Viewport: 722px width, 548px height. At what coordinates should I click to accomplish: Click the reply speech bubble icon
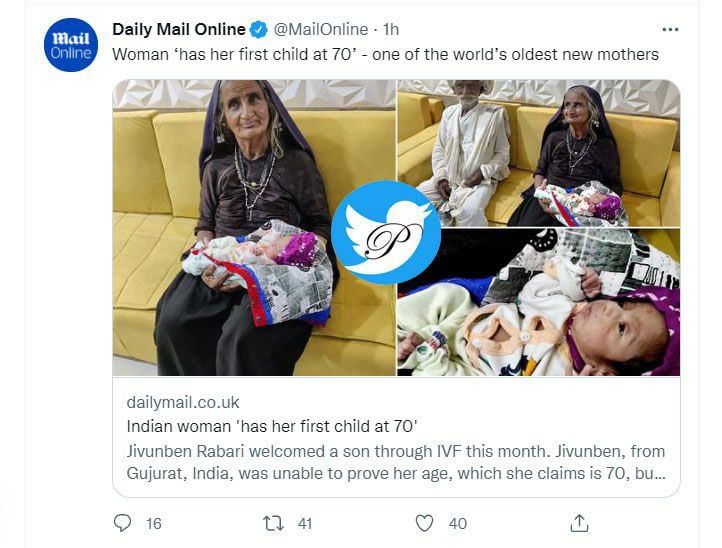point(123,523)
